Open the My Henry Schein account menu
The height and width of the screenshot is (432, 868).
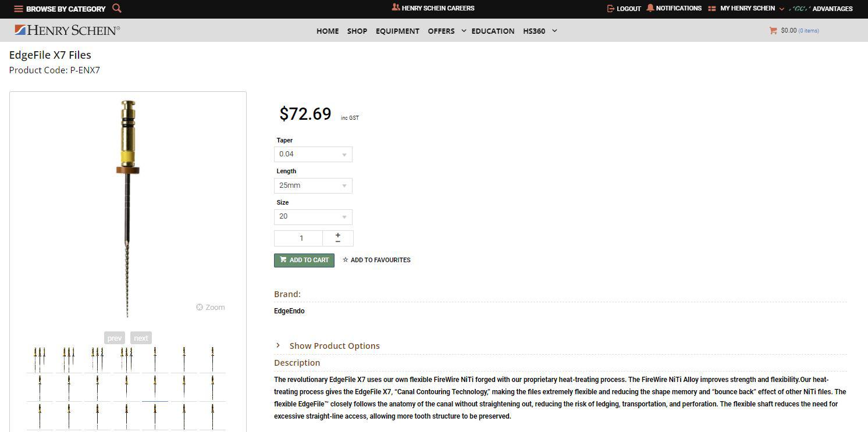tap(747, 8)
